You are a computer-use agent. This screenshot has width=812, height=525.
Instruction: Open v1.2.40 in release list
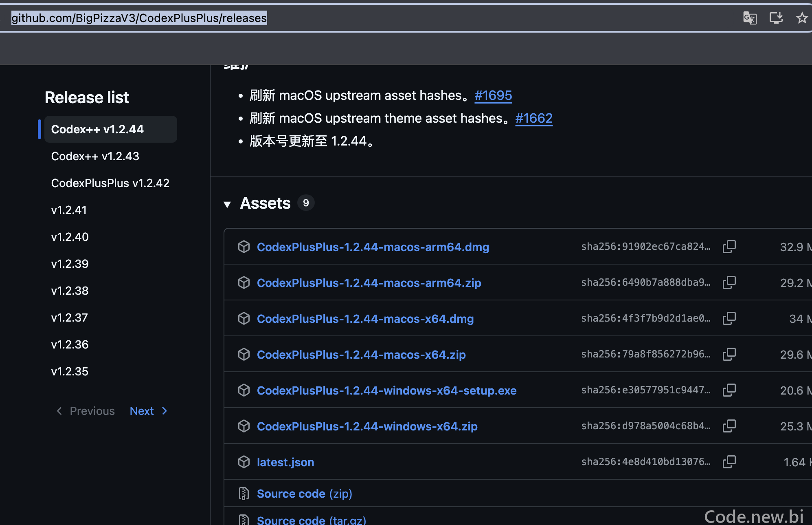(x=70, y=237)
